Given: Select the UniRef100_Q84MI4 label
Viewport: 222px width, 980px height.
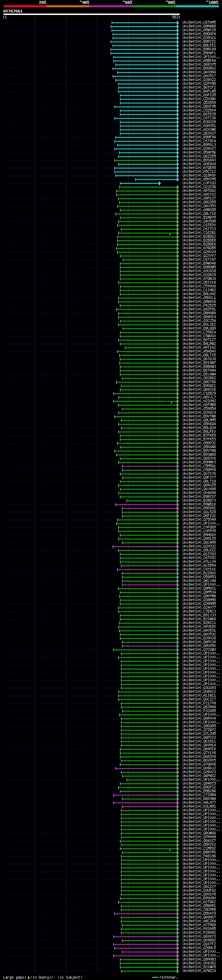Looking at the screenshot, I should (x=199, y=317).
